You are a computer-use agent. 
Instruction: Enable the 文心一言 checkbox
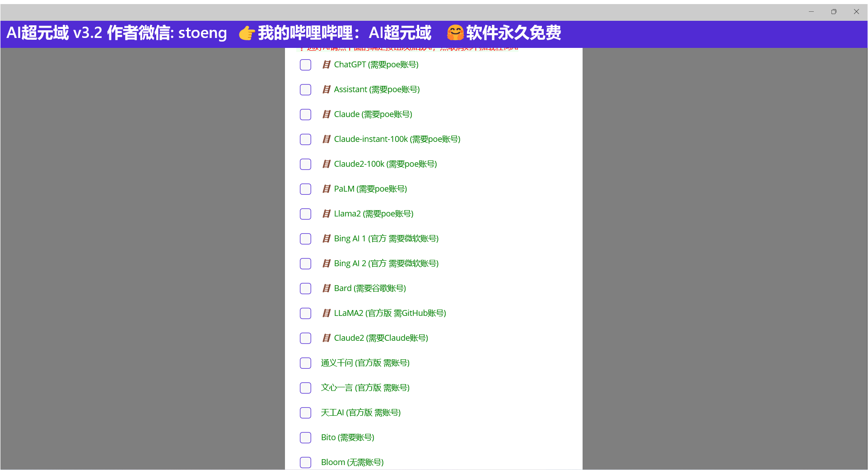tap(306, 388)
